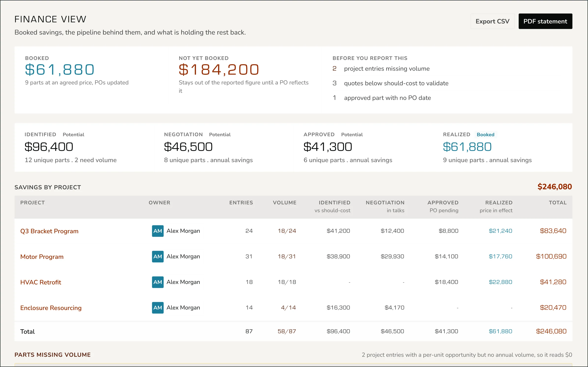Click AM avatar in Enclosure Resourcing row
This screenshot has width=588, height=367.
[x=158, y=308]
